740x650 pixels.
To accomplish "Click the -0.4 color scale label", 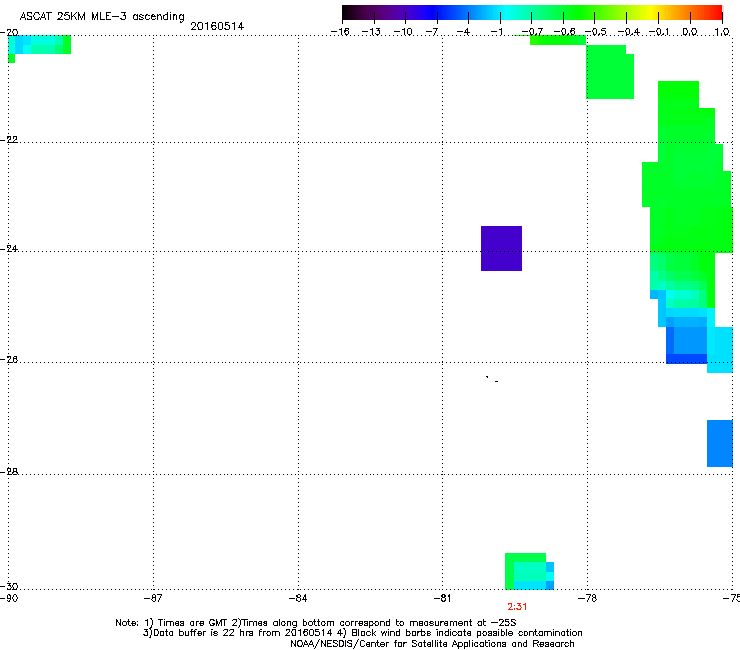I will (x=629, y=32).
